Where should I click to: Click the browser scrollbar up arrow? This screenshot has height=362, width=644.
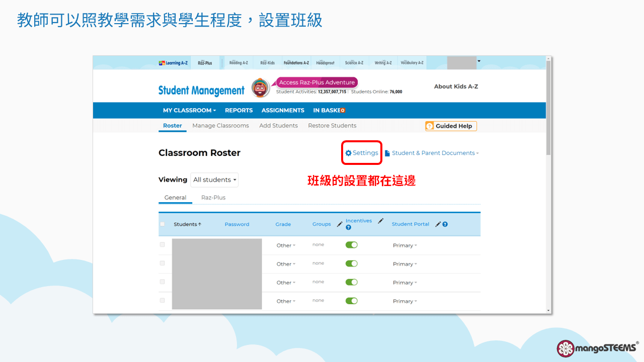(x=548, y=58)
